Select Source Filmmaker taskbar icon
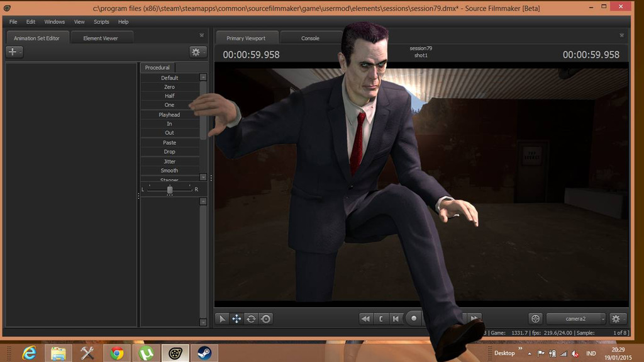 pyautogui.click(x=175, y=353)
